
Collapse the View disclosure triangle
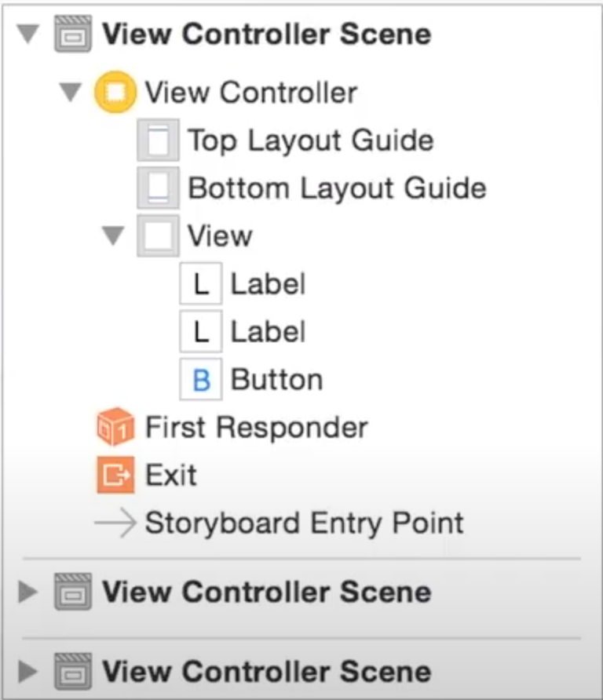point(115,236)
